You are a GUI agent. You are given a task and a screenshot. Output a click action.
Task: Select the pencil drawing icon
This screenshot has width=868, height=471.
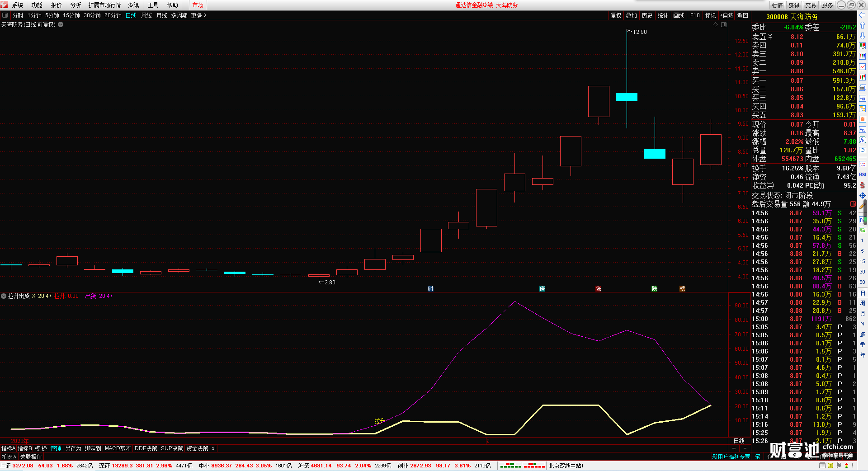click(x=863, y=206)
